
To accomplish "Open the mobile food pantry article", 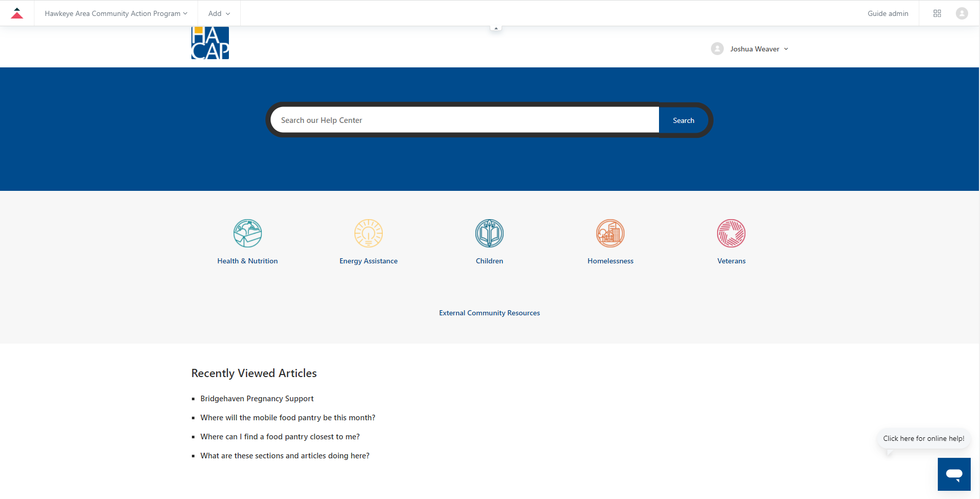I will (x=288, y=418).
